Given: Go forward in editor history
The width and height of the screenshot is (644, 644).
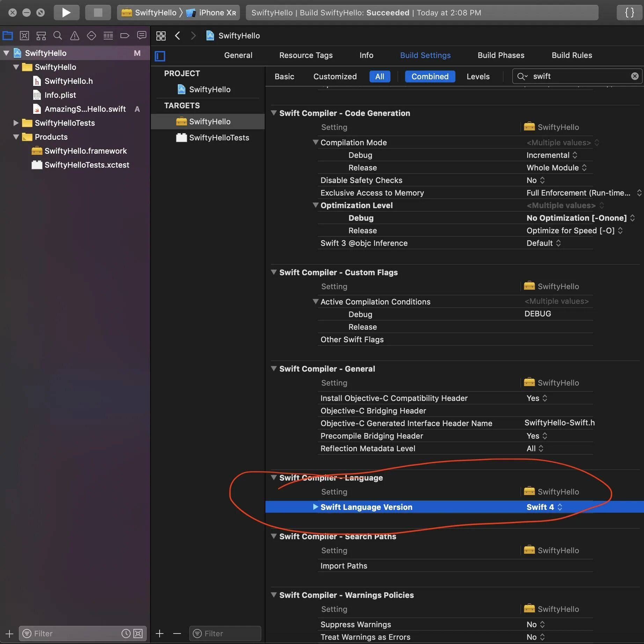Looking at the screenshot, I should 193,36.
